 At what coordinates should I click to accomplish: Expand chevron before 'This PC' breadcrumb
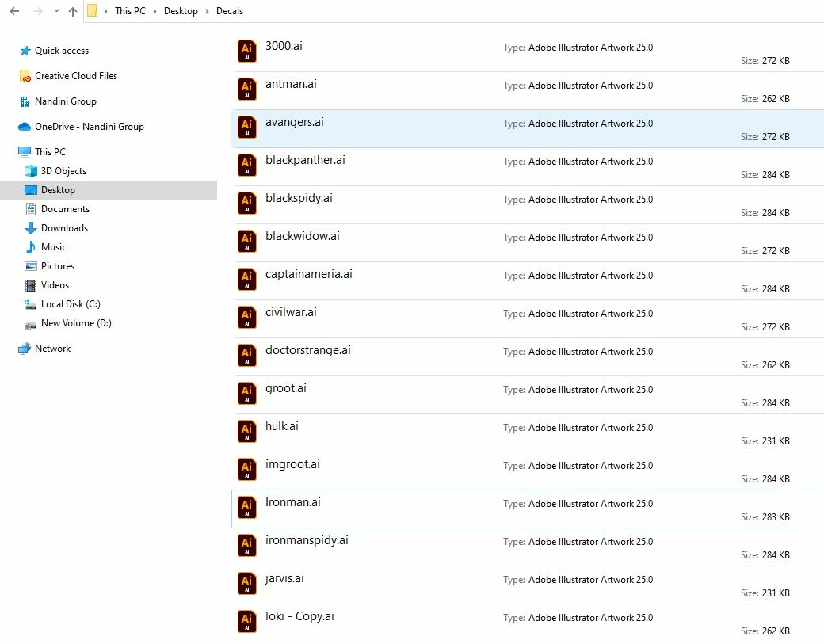click(105, 11)
